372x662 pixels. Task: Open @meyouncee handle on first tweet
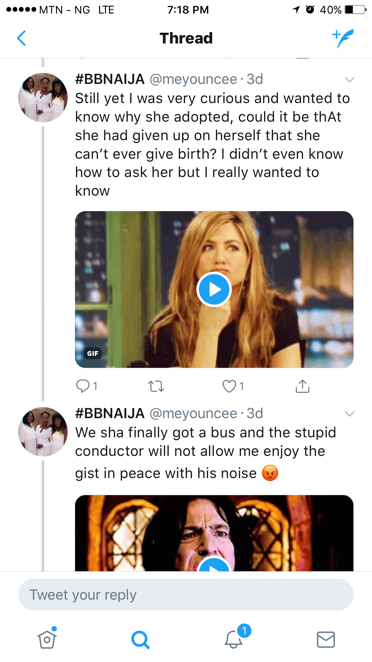click(x=195, y=79)
